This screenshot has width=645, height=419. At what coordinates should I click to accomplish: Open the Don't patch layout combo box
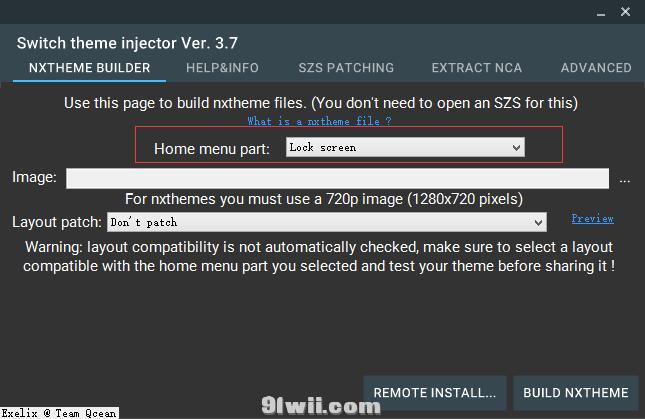pyautogui.click(x=327, y=222)
